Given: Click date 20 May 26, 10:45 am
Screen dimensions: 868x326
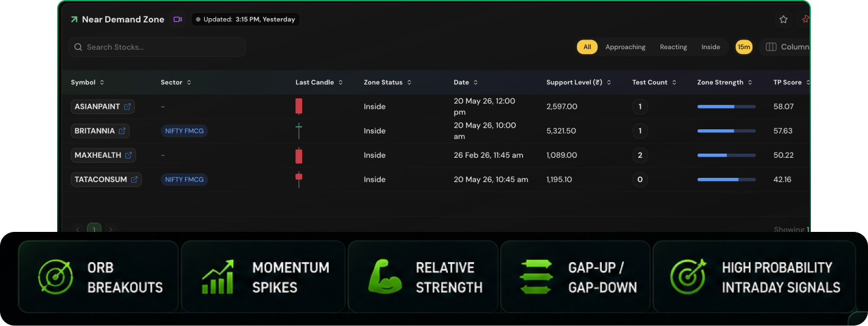Looking at the screenshot, I should [x=491, y=180].
